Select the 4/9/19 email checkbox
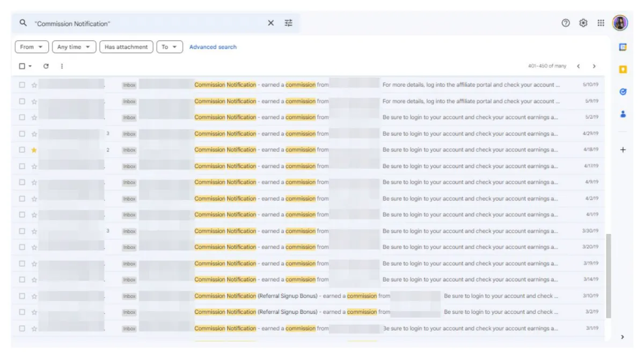 click(x=22, y=182)
